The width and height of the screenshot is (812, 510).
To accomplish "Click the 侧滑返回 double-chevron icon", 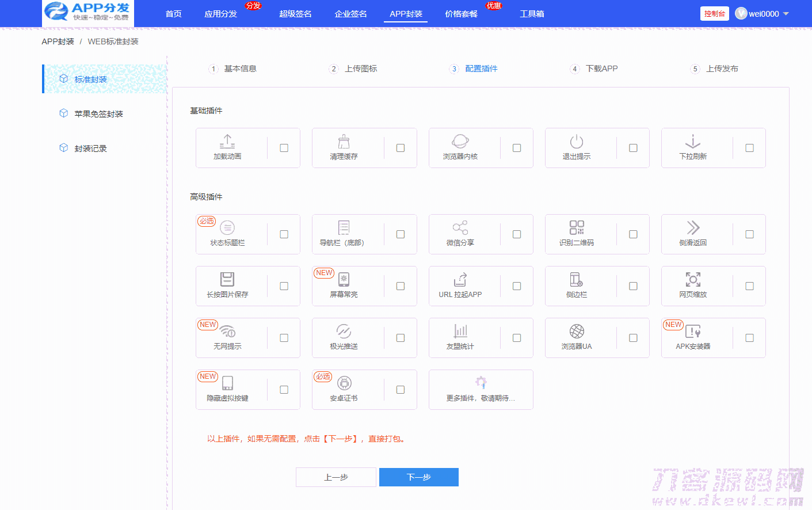I will [x=693, y=228].
